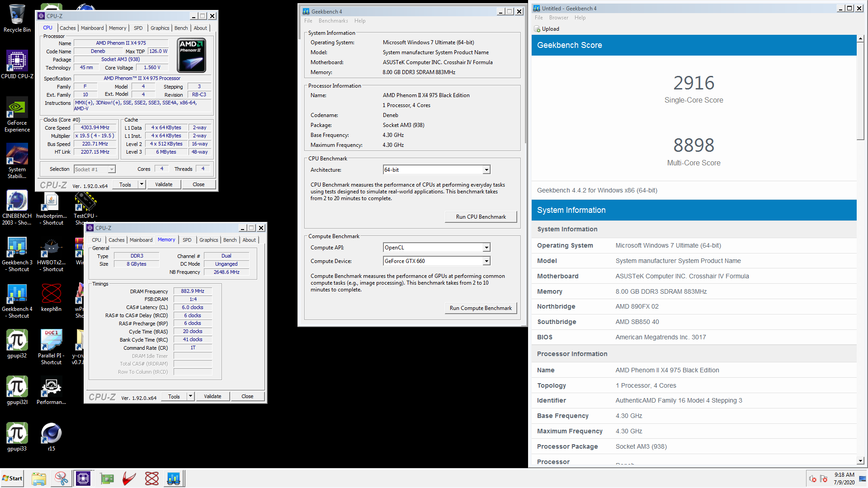Launch CINEBENCH 2003 shortcut icon

(x=17, y=207)
